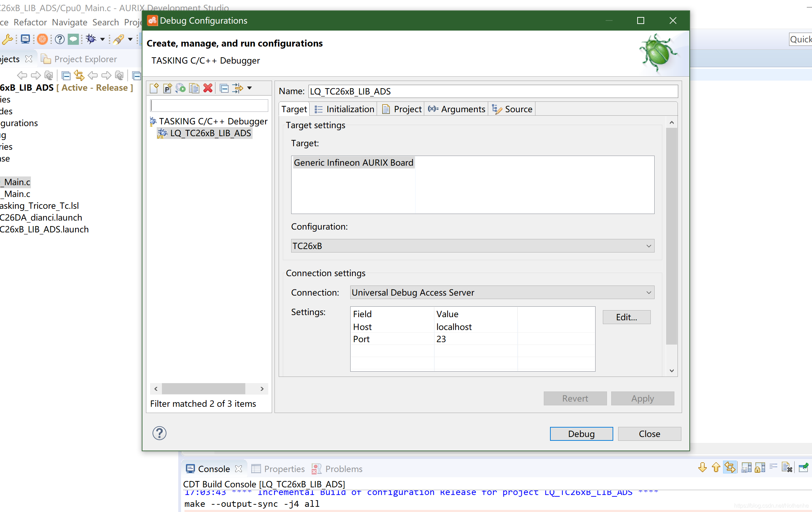The width and height of the screenshot is (812, 512).
Task: Click the Pin Console icon
Action: 803,468
